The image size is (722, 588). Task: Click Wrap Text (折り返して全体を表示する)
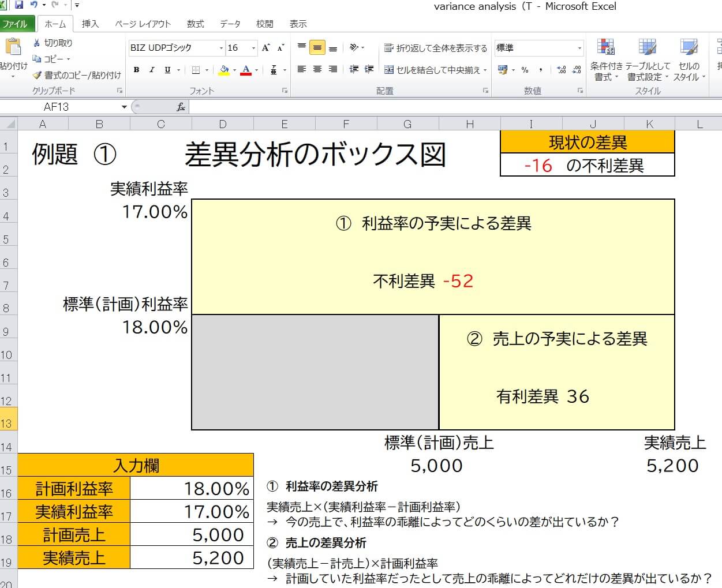(x=436, y=48)
